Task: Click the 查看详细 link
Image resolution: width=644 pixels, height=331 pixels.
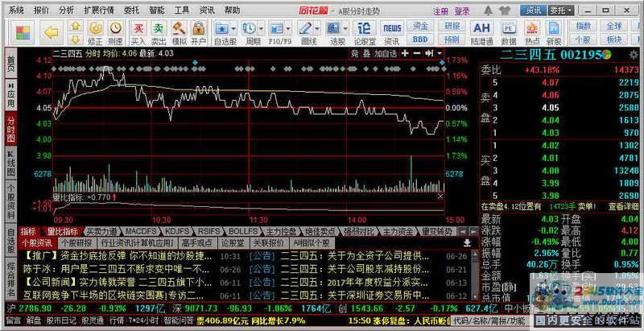Action: [x=623, y=207]
